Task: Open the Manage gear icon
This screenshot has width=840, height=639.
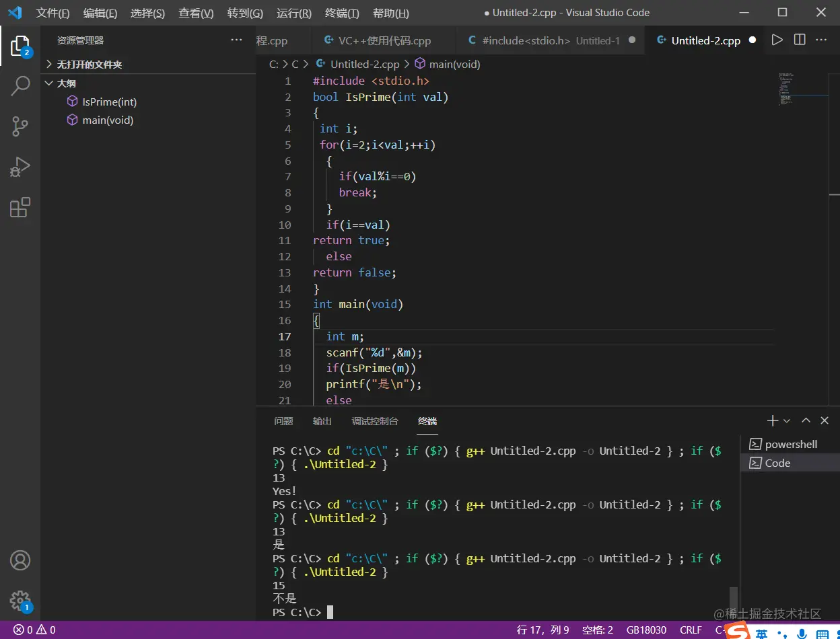Action: point(20,600)
